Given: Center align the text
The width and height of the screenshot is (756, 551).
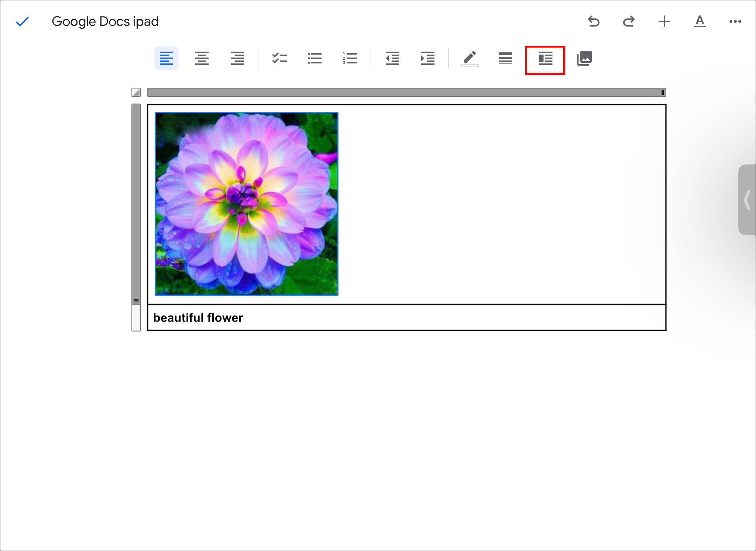Looking at the screenshot, I should pos(202,58).
